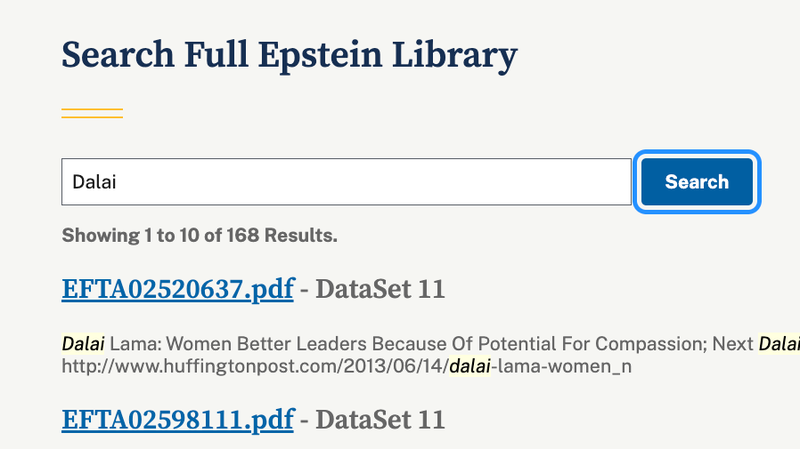
Task: Click the word "Next" in the result snippet
Action: (732, 344)
